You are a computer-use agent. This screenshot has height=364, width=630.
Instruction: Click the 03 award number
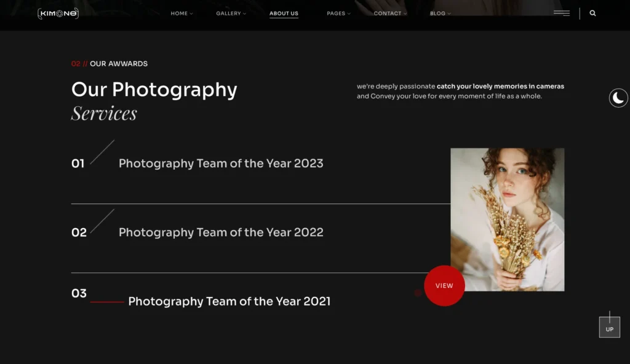coord(79,293)
